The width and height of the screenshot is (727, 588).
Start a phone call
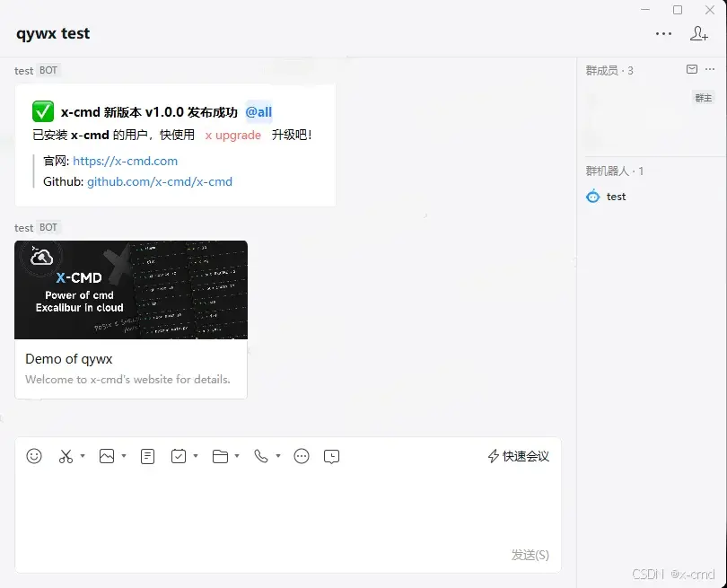[x=261, y=456]
